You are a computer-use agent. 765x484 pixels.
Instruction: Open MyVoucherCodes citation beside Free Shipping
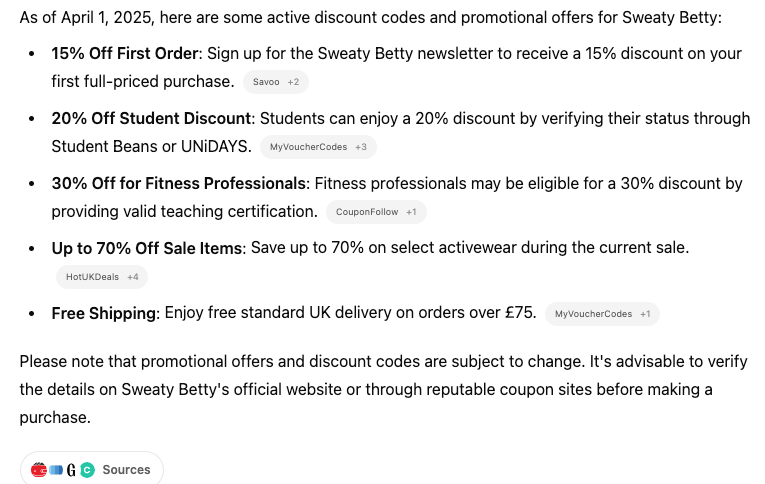[x=593, y=314]
